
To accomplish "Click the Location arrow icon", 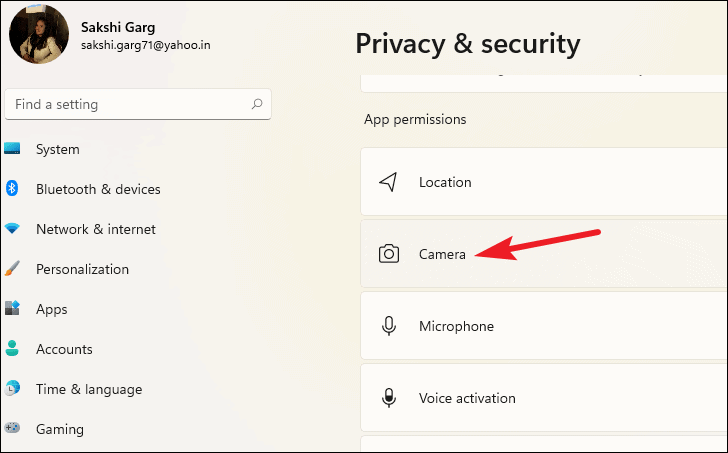I will click(388, 182).
